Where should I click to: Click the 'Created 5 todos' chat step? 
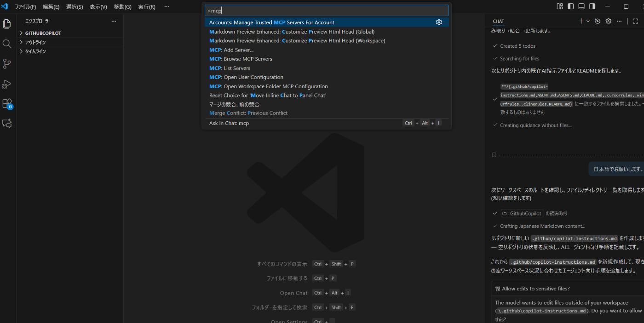(517, 46)
